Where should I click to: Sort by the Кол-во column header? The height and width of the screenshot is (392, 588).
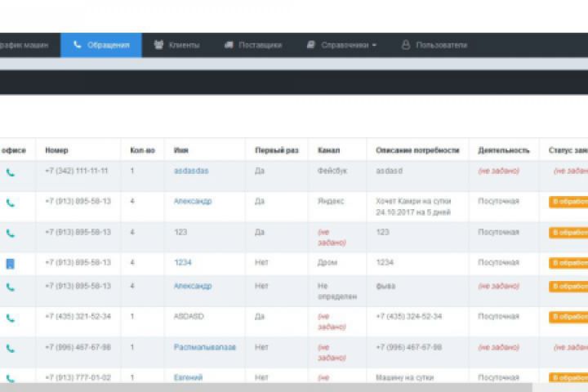click(142, 150)
